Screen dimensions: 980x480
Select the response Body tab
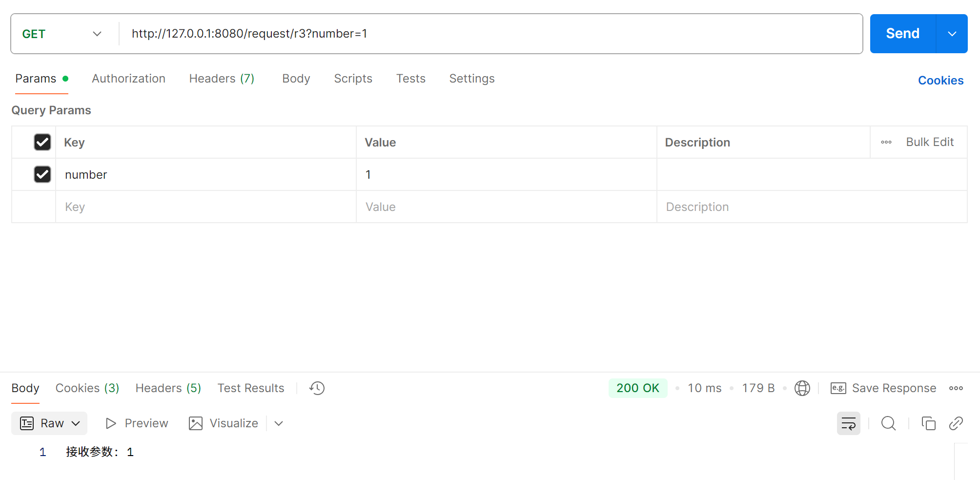click(x=25, y=388)
